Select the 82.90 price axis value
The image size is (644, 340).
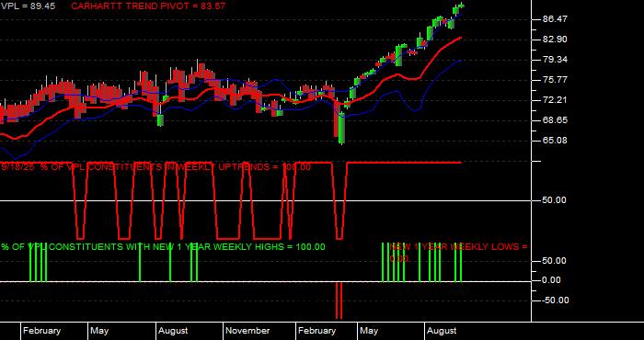click(556, 39)
